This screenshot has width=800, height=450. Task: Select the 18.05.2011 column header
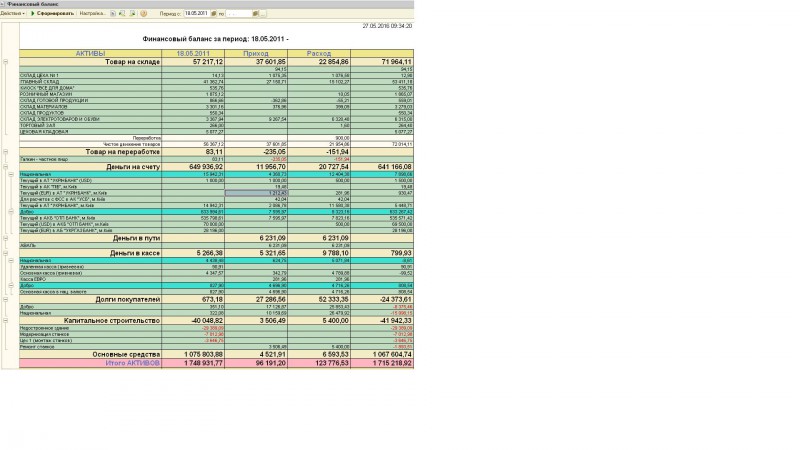193,53
